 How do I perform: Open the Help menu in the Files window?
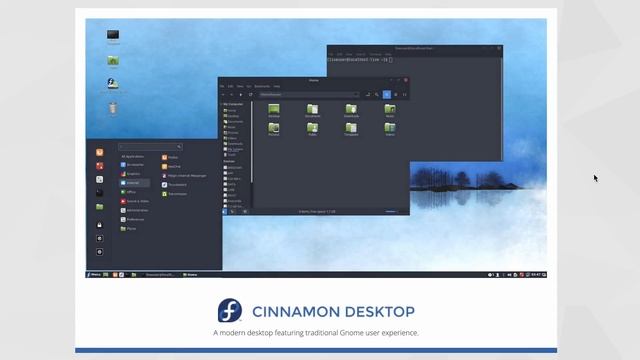point(277,87)
